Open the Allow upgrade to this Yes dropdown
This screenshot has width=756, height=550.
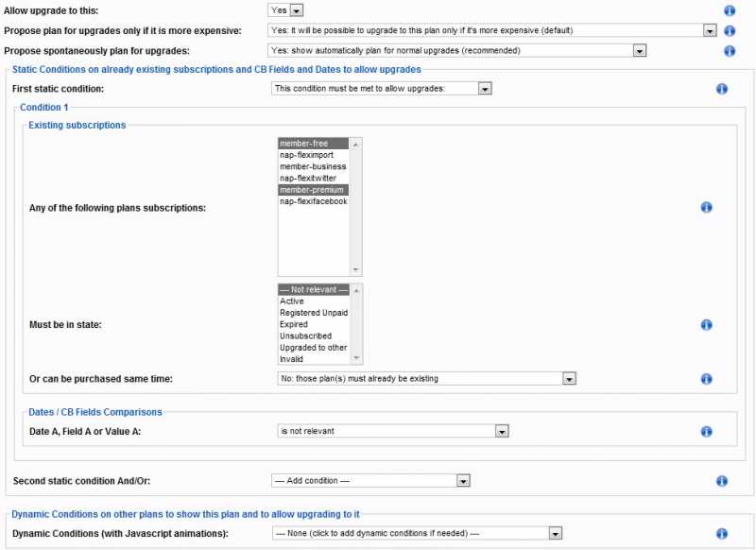coord(285,10)
